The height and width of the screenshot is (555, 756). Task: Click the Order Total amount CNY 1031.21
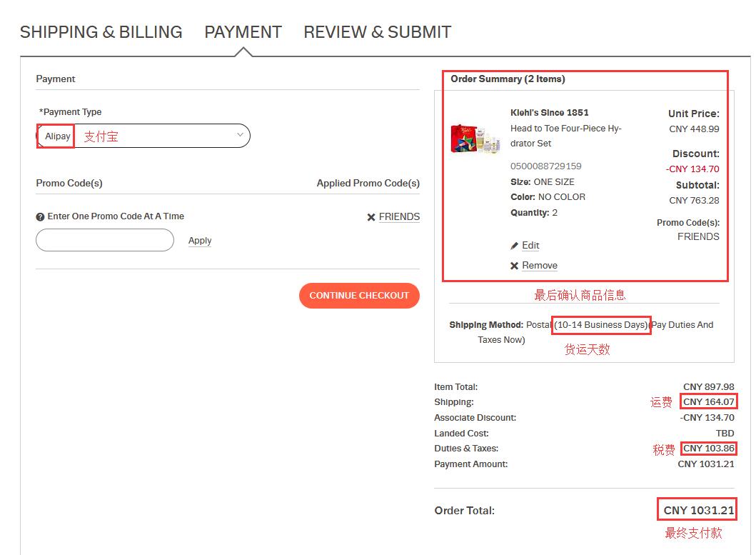(697, 510)
